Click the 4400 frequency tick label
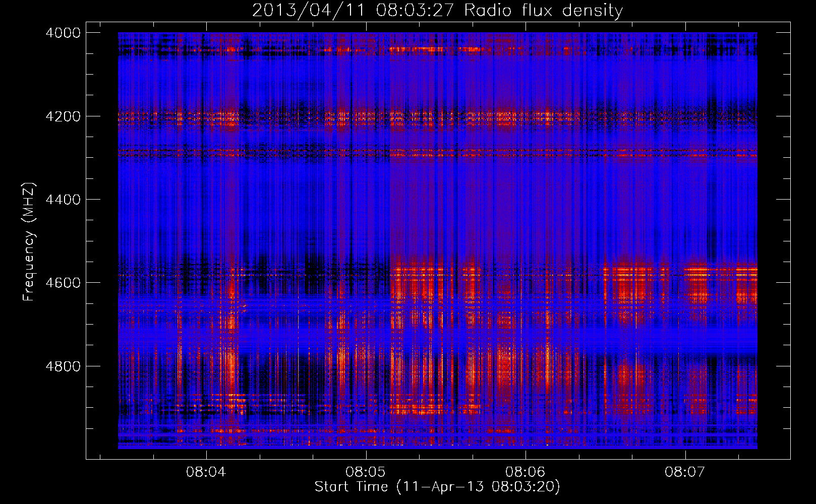Viewport: 816px width, 504px height. (x=63, y=200)
